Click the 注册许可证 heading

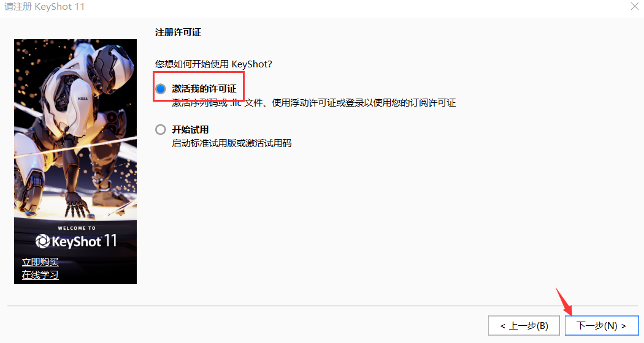[178, 32]
